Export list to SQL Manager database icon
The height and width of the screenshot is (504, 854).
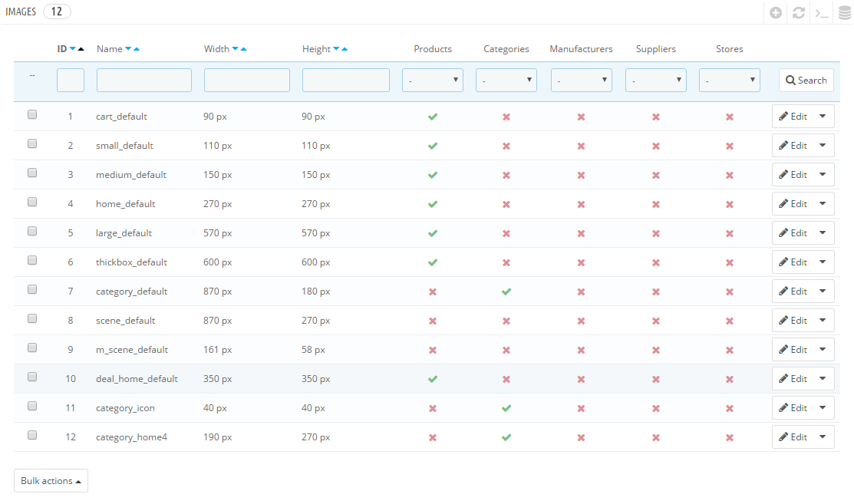[844, 13]
